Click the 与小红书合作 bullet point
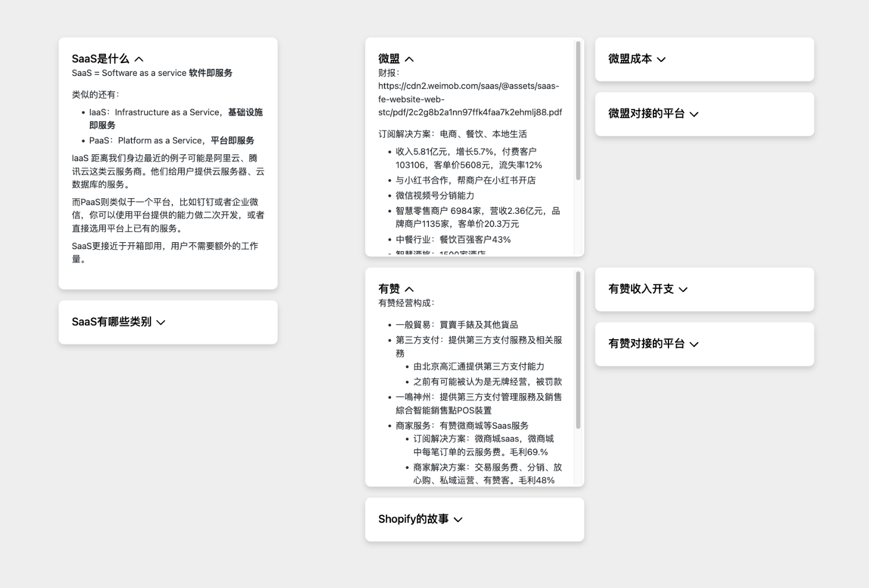This screenshot has height=588, width=869. [464, 180]
